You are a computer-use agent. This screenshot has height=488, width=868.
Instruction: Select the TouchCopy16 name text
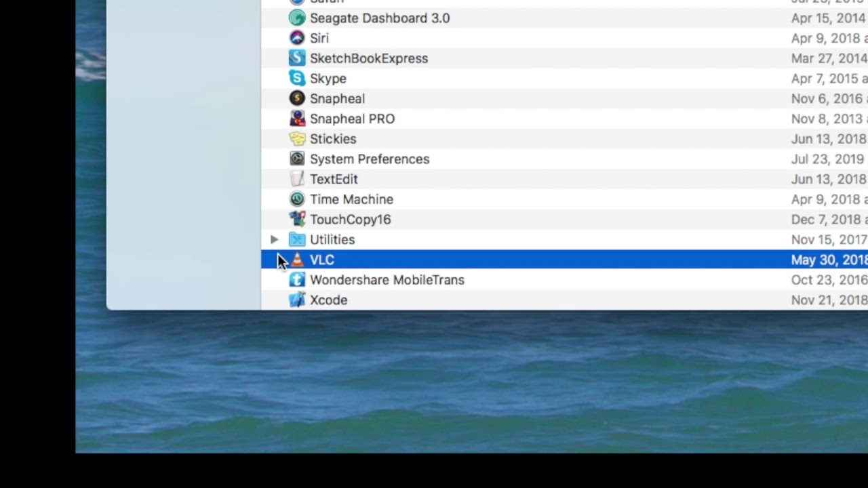351,220
